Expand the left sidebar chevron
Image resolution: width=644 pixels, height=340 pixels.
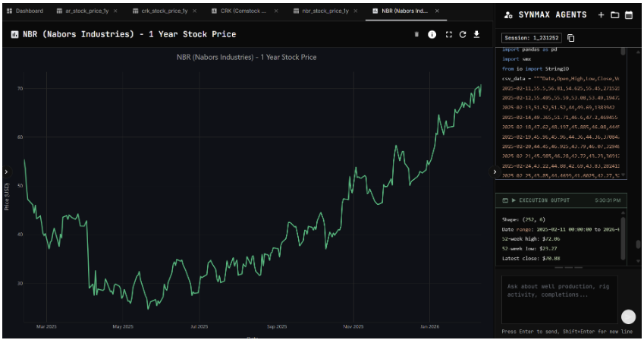point(5,172)
